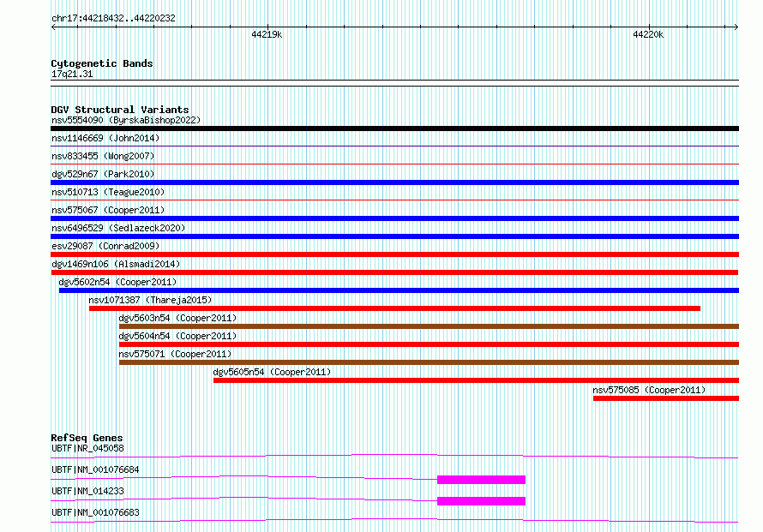Select the thin red nsv510713 line
This screenshot has height=532, width=763.
[x=394, y=200]
